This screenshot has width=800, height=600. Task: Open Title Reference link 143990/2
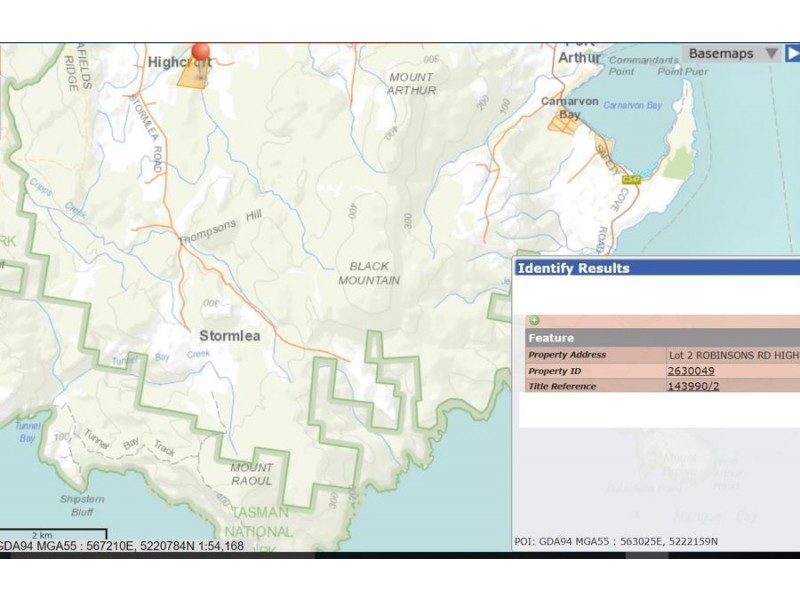coord(693,386)
